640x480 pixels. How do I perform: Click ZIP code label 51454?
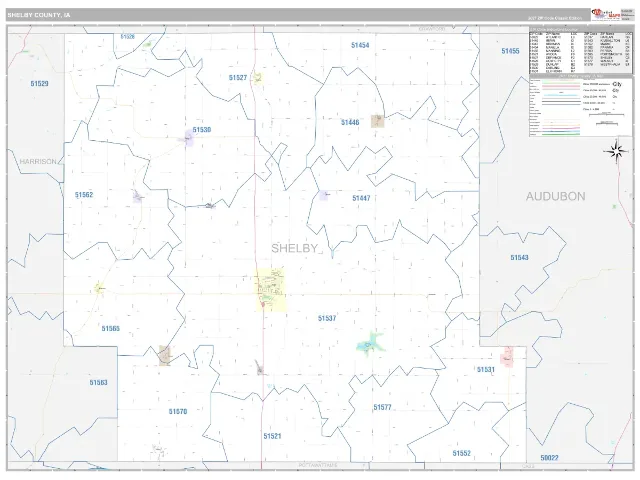(x=360, y=45)
